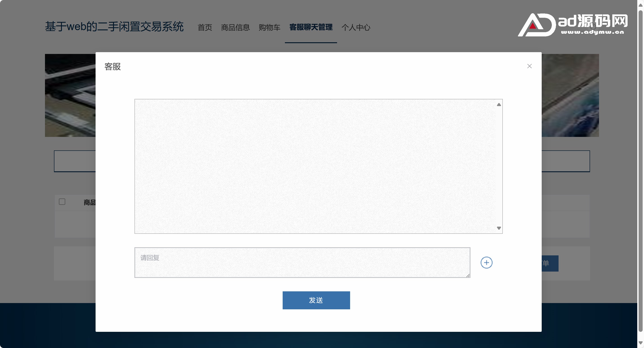
Task: Click the ad源码网 logo
Action: click(x=573, y=25)
